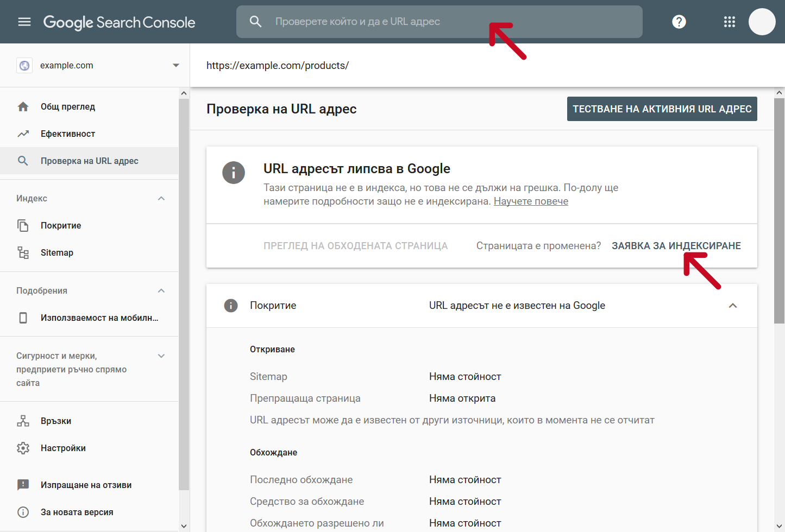This screenshot has width=785, height=532.
Task: Click 'Обхождането разрешено ли' label
Action: click(317, 523)
